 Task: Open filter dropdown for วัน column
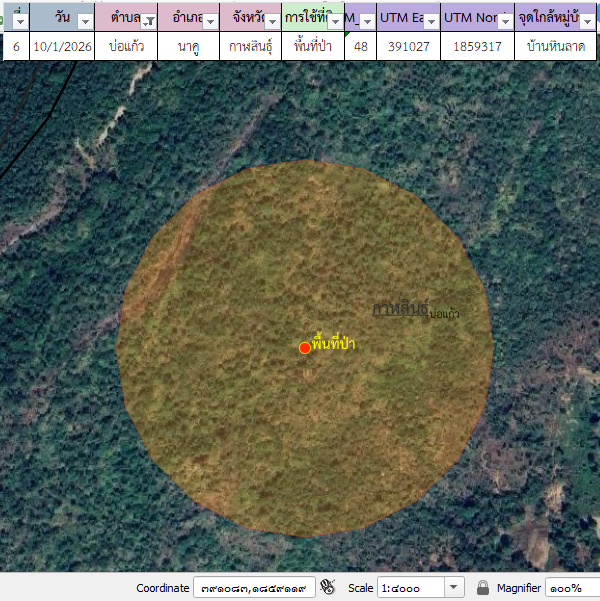(x=85, y=21)
